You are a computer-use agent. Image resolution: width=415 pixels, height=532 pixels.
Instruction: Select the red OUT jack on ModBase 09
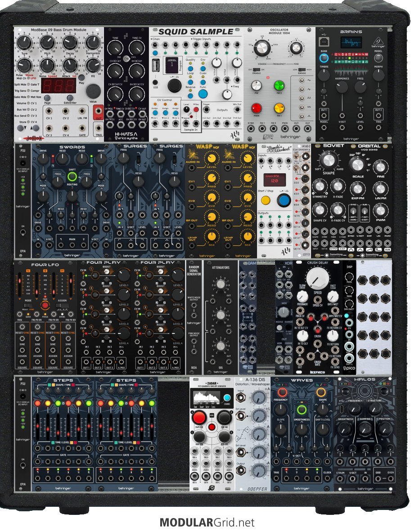(99, 111)
